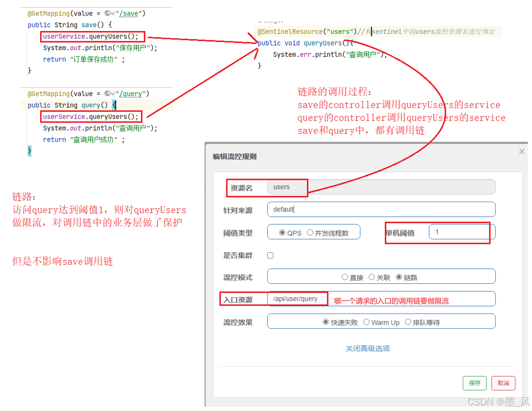The width and height of the screenshot is (532, 411).
Task: Click System.out.println("保存用户") line
Action: pyautogui.click(x=100, y=48)
